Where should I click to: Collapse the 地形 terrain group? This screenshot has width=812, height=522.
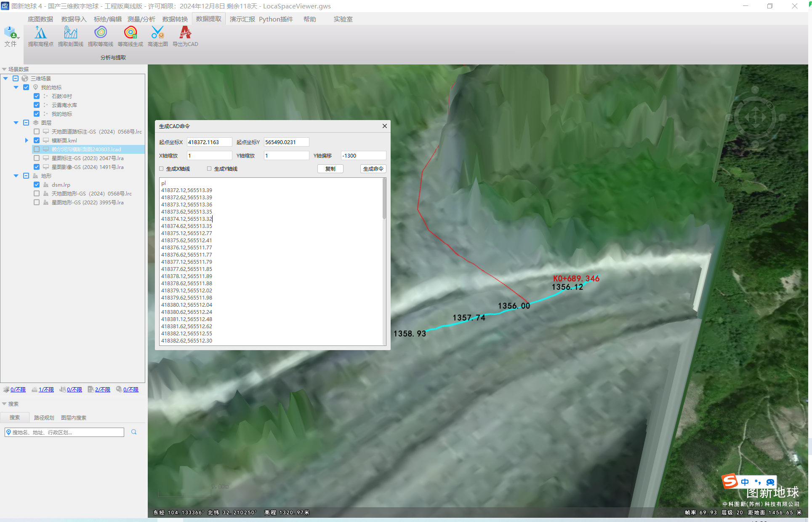click(x=16, y=176)
